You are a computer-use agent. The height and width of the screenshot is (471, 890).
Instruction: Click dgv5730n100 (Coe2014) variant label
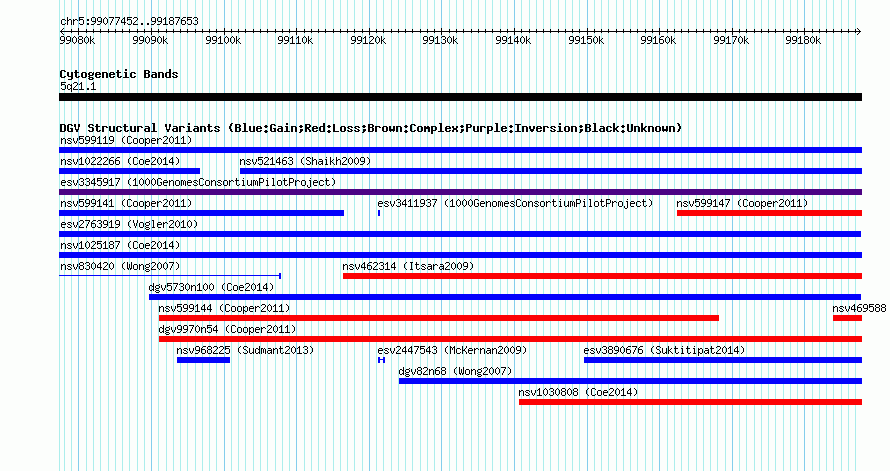(211, 287)
